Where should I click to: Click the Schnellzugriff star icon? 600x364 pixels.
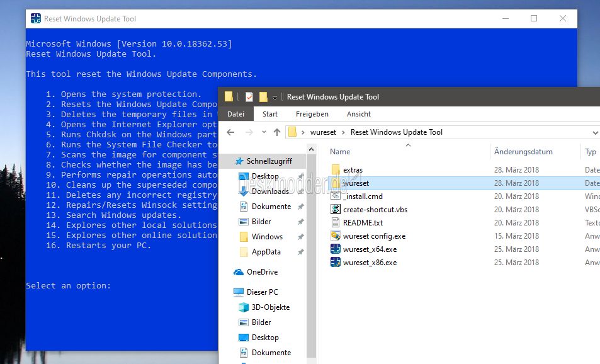(x=239, y=161)
